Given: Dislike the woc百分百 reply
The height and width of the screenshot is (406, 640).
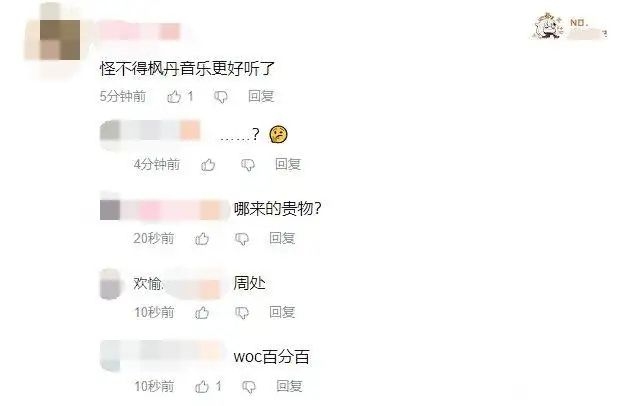Looking at the screenshot, I should tap(249, 387).
